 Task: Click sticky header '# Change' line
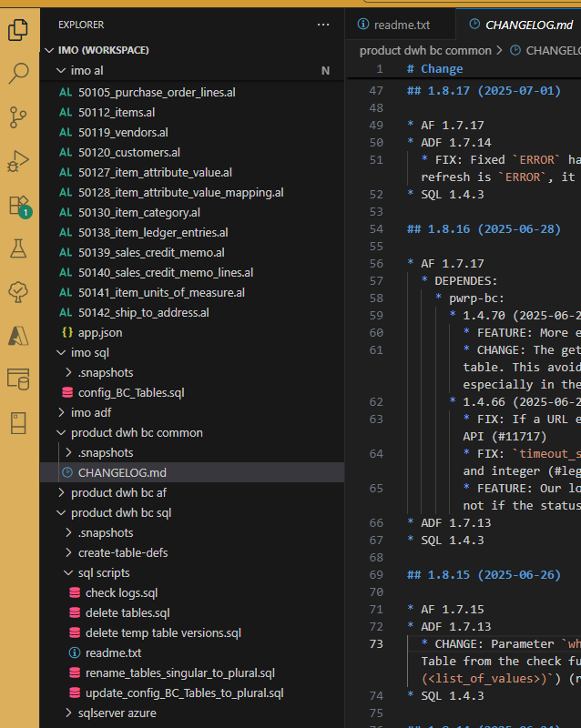[x=434, y=69]
